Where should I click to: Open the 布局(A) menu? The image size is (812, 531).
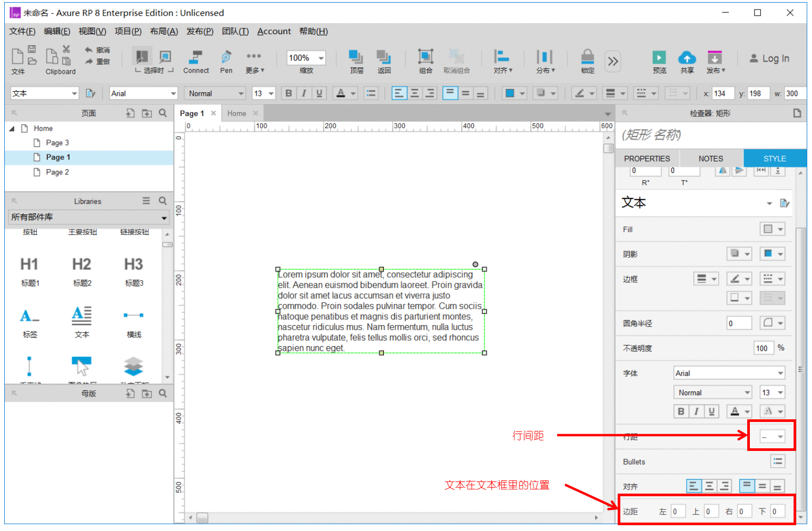click(x=164, y=32)
